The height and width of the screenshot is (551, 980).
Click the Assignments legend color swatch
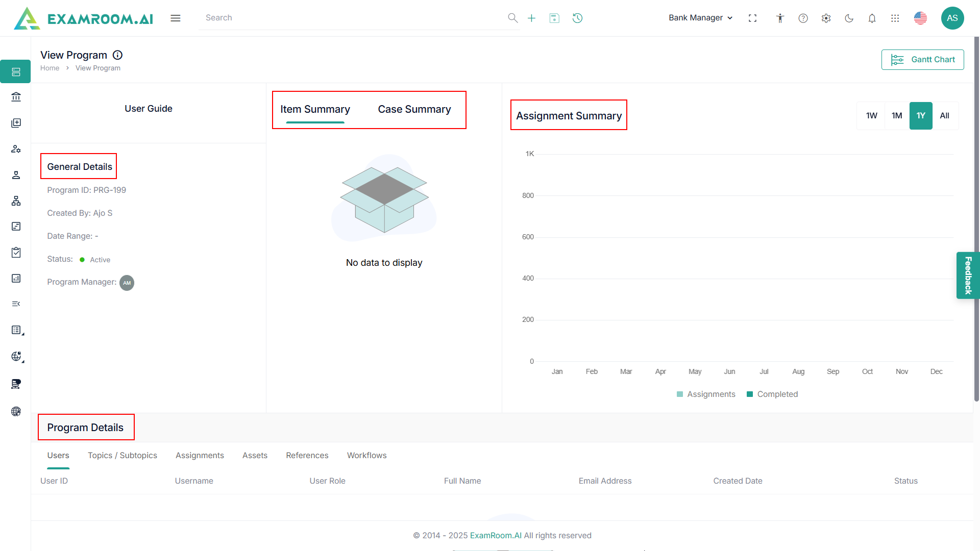pyautogui.click(x=679, y=394)
